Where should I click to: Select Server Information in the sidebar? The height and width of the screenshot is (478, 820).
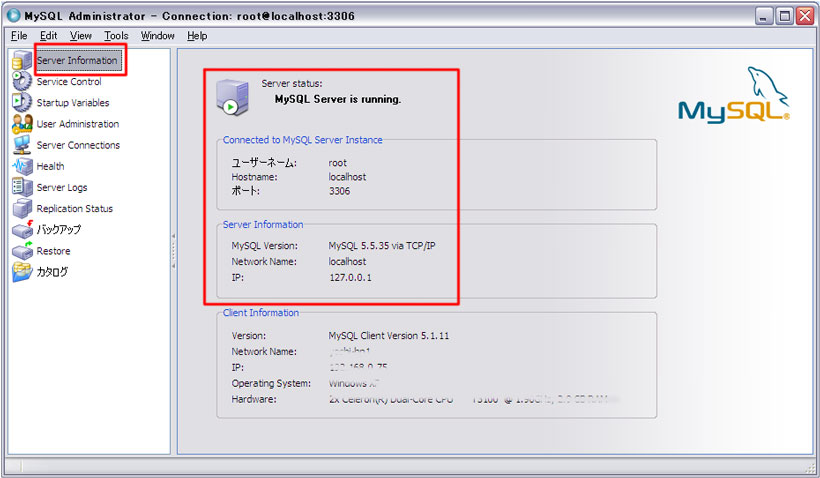(77, 60)
